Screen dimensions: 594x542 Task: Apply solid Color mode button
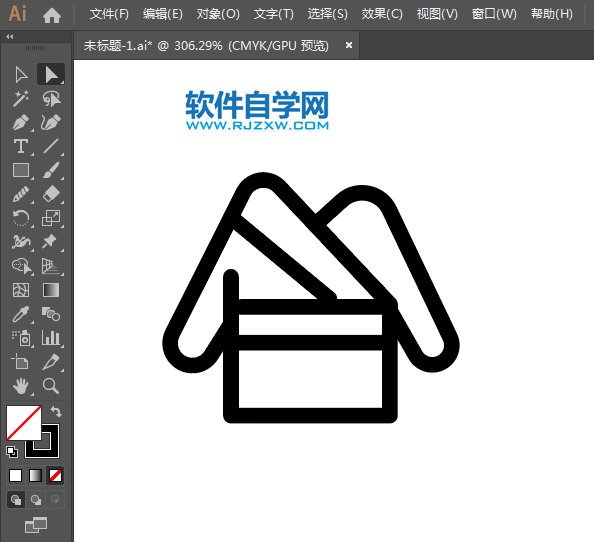pyautogui.click(x=16, y=475)
